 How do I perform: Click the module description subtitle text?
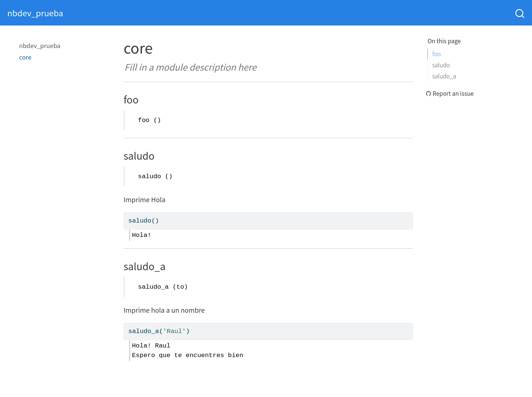pyautogui.click(x=190, y=67)
